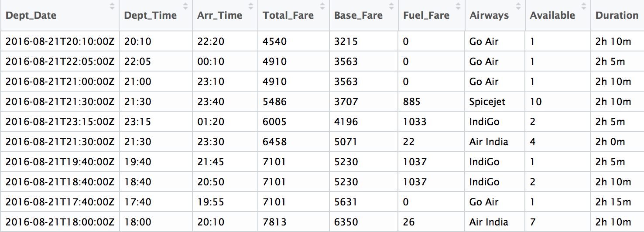Select the Air India row with fare 7813
The height and width of the screenshot is (232, 644).
click(x=322, y=222)
